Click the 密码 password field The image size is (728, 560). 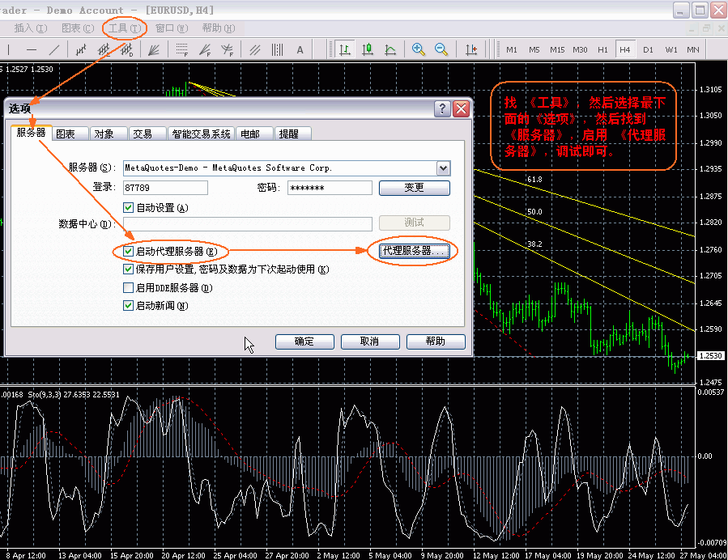point(330,188)
